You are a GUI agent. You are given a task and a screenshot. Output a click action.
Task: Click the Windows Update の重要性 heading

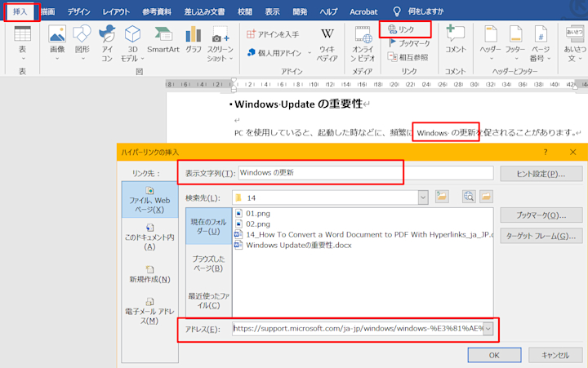point(299,104)
